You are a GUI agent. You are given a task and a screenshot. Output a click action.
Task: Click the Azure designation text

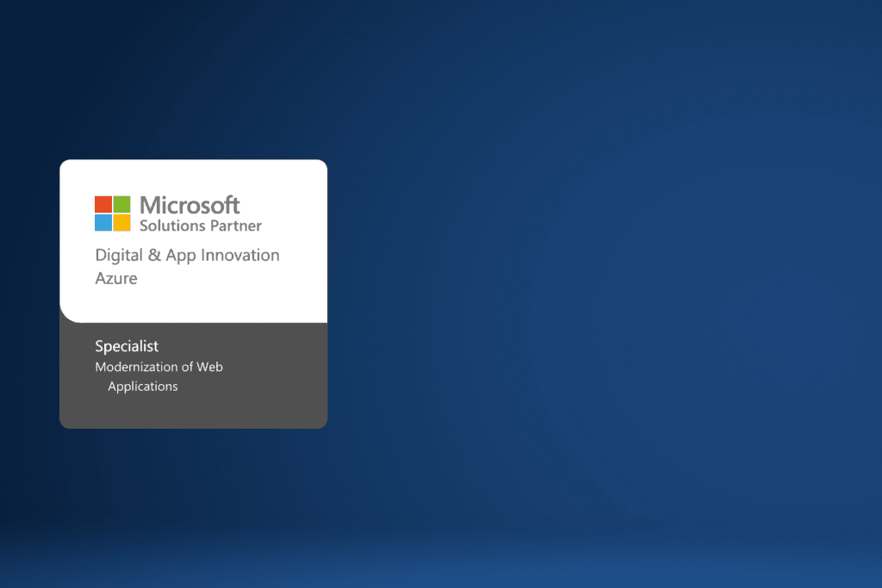(116, 278)
